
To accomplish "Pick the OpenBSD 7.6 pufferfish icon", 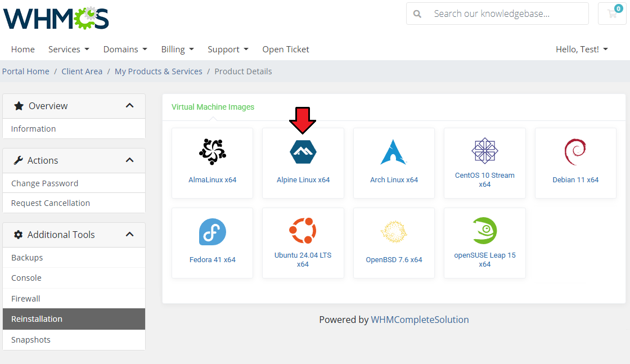I will [393, 232].
